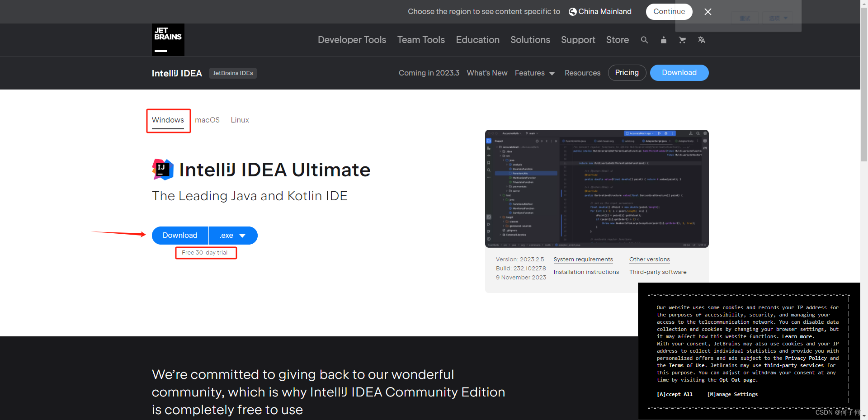Click the blue Download button for Ultimate
This screenshot has height=420, width=868.
point(180,236)
